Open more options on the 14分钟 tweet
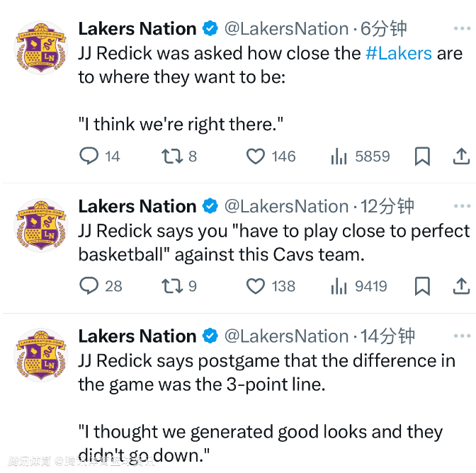 tap(461, 336)
